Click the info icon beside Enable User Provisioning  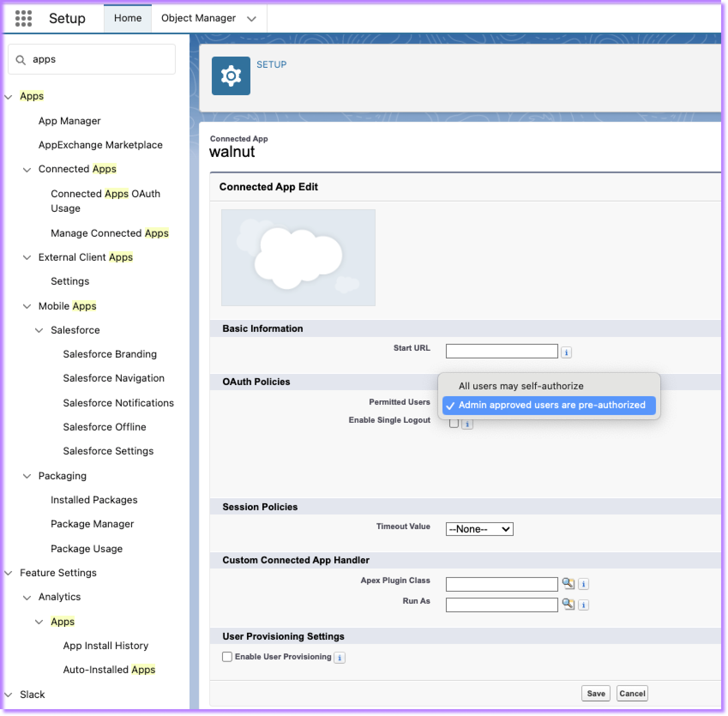click(x=339, y=658)
